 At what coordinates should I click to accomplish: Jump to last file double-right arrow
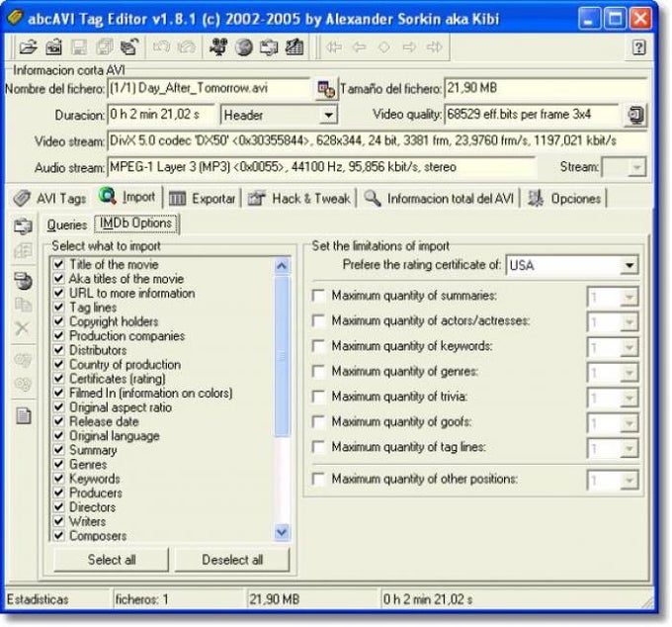click(434, 46)
